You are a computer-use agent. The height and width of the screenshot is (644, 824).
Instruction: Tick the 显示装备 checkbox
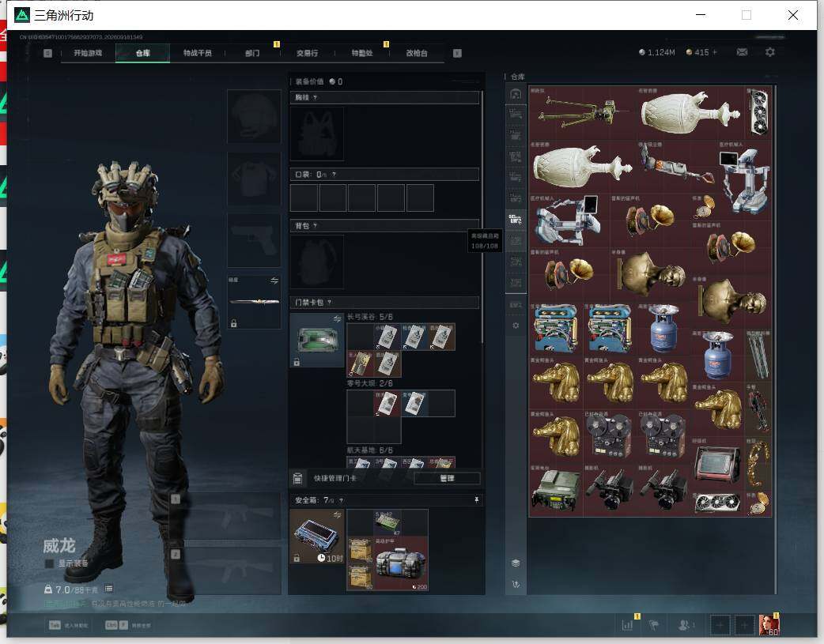tap(49, 563)
